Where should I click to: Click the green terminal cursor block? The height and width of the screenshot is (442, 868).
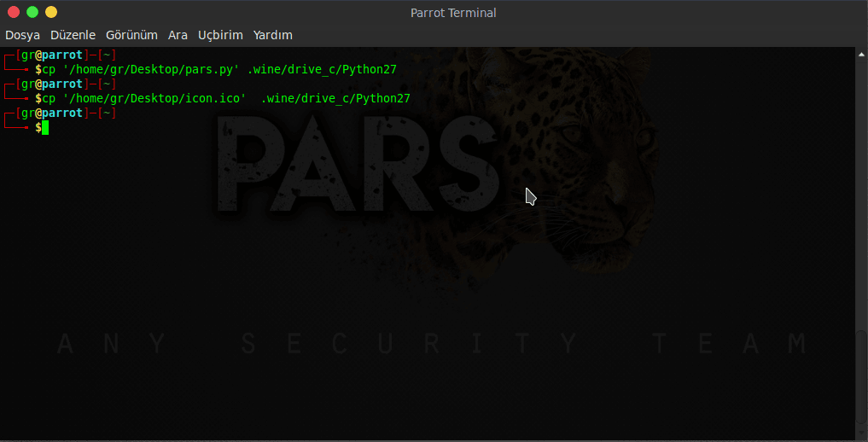point(45,128)
